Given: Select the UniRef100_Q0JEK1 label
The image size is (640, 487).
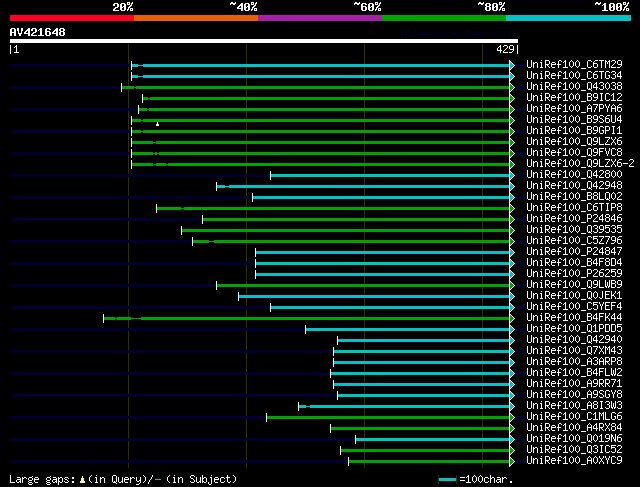Looking at the screenshot, I should coord(574,296).
